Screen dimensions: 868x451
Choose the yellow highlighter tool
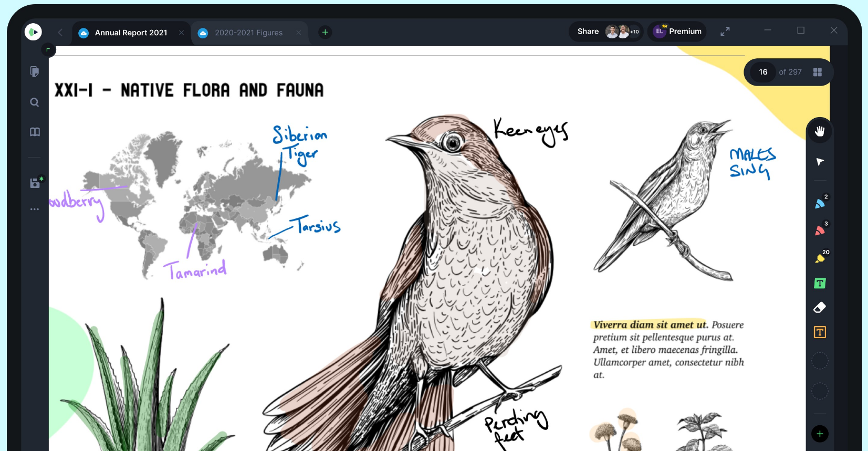point(820,258)
